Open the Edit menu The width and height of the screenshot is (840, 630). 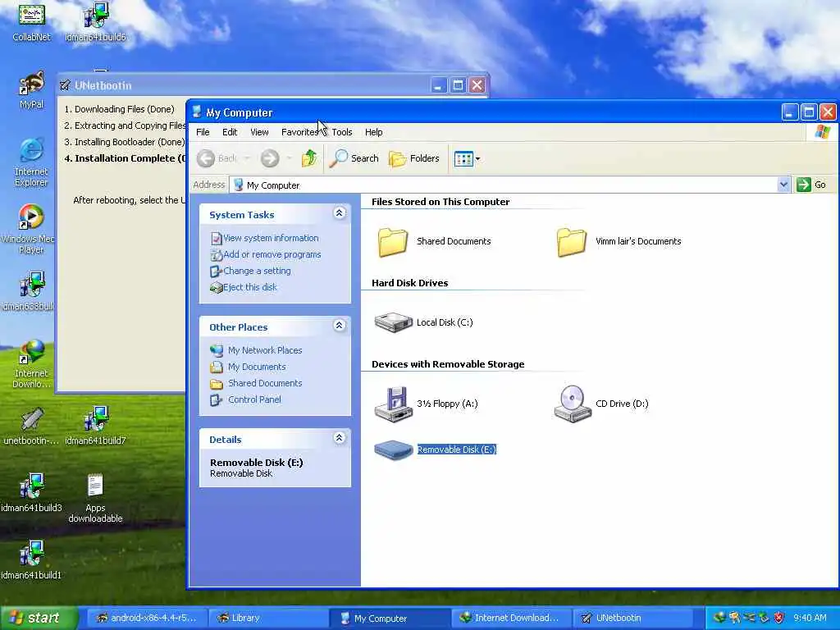click(x=230, y=132)
